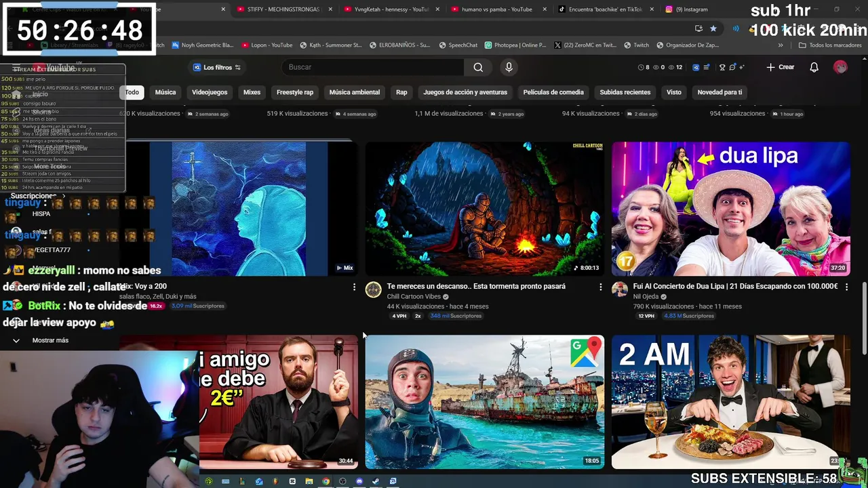Open File Explorer from the taskbar
The image size is (868, 488).
pyautogui.click(x=309, y=481)
